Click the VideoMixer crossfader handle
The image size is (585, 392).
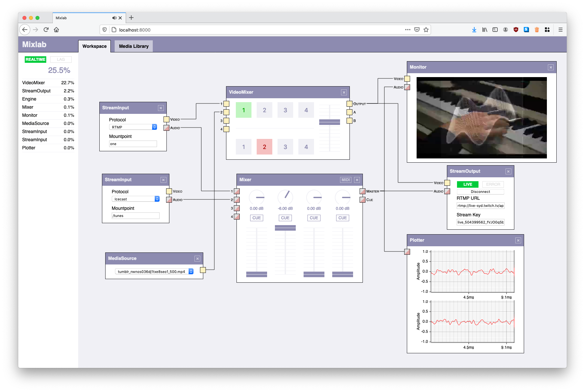click(x=330, y=122)
